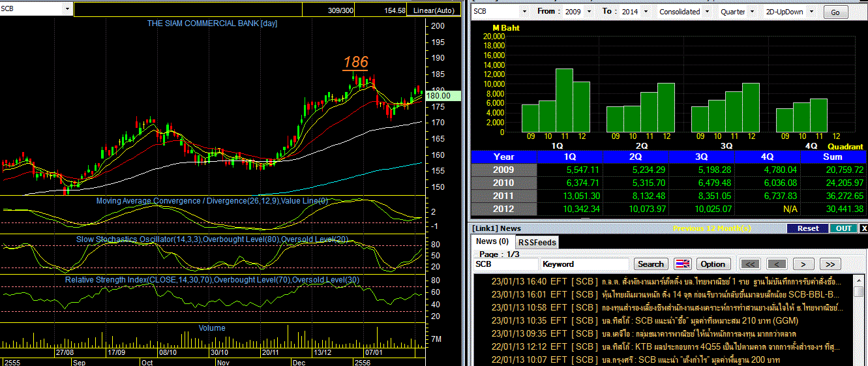This screenshot has height=366, width=868.
Task: Open the 23/01/13 10:35 news item
Action: click(x=662, y=320)
